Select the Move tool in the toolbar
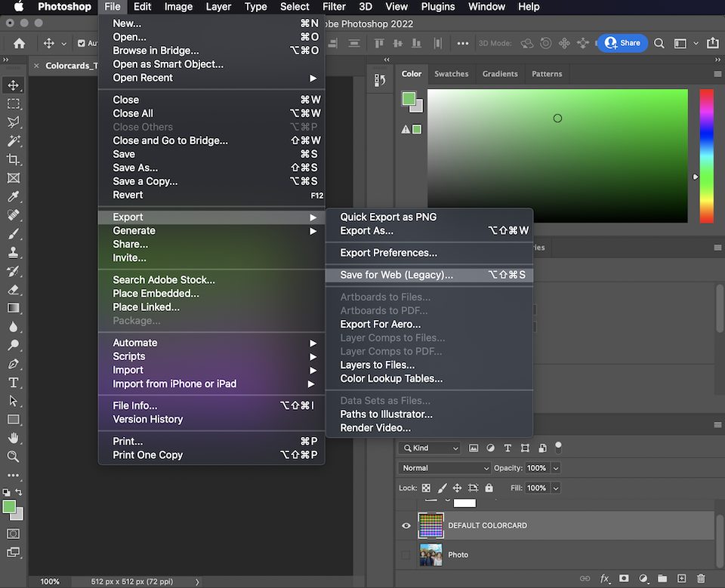 click(13, 85)
